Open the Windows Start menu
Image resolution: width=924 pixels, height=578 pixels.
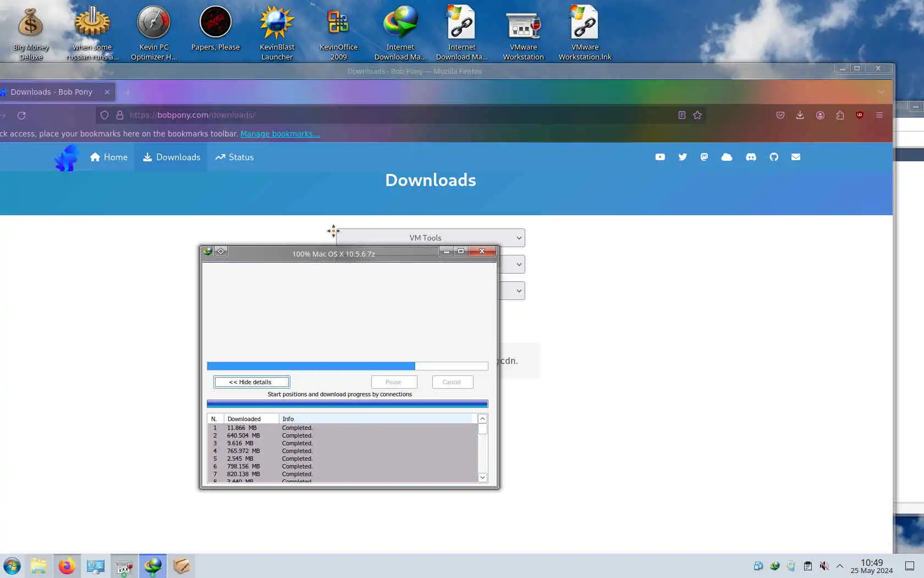pyautogui.click(x=12, y=566)
